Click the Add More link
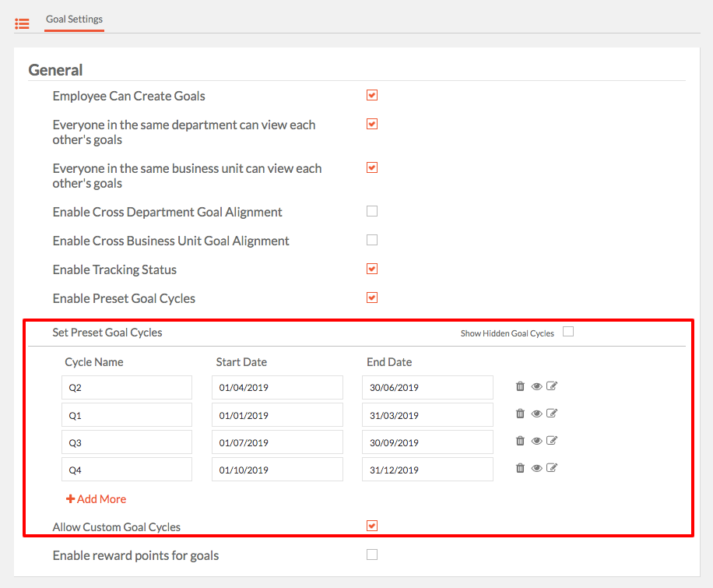This screenshot has height=588, width=713. click(96, 499)
